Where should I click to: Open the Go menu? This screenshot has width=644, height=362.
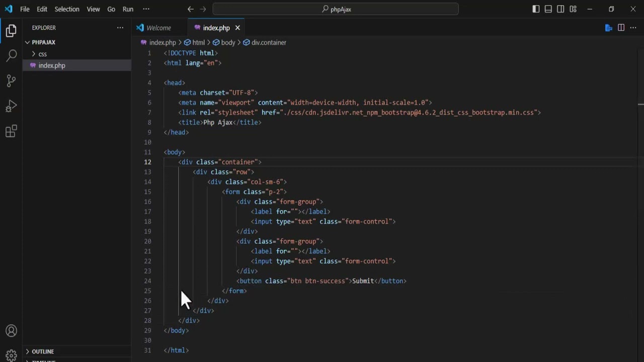[x=111, y=9]
